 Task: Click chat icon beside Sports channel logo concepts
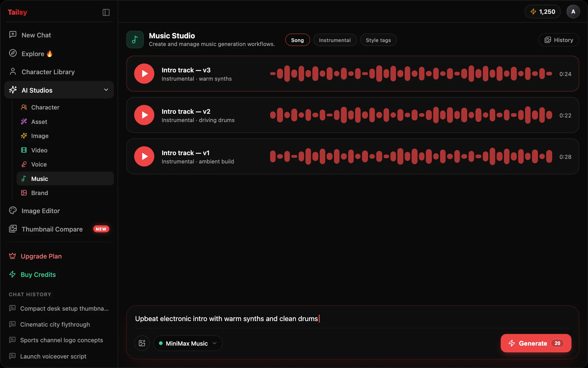tap(13, 340)
